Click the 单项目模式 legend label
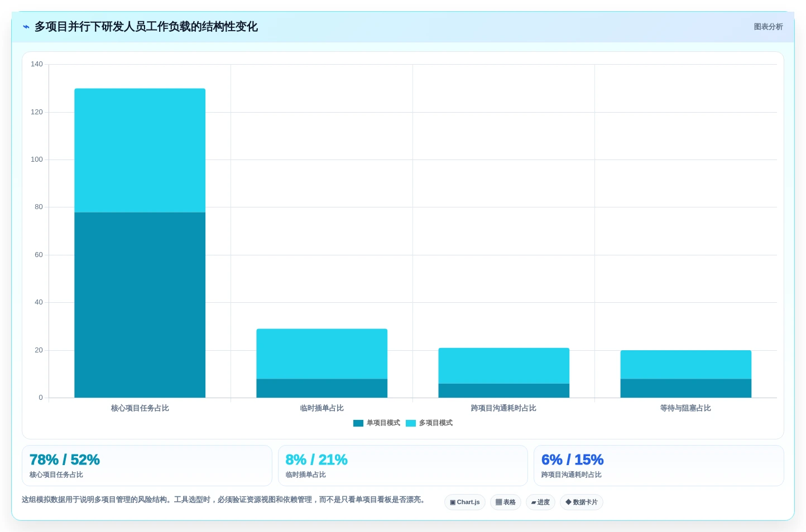This screenshot has width=806, height=532. (x=383, y=423)
